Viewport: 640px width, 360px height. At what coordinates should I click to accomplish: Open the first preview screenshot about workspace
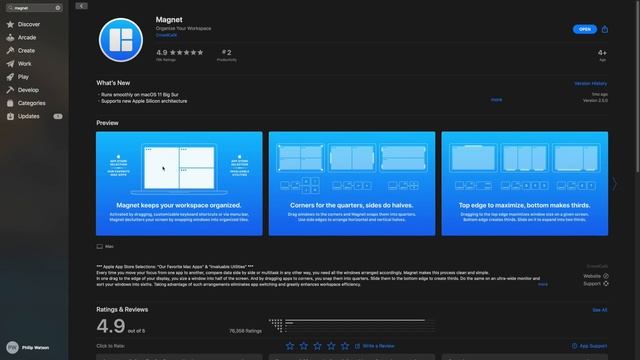(x=179, y=183)
